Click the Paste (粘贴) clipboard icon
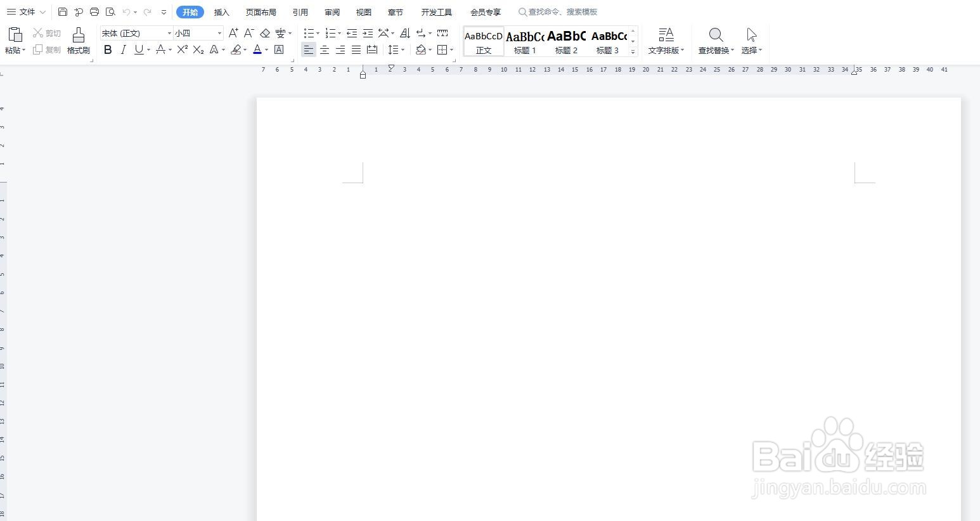980x521 pixels. [x=15, y=34]
